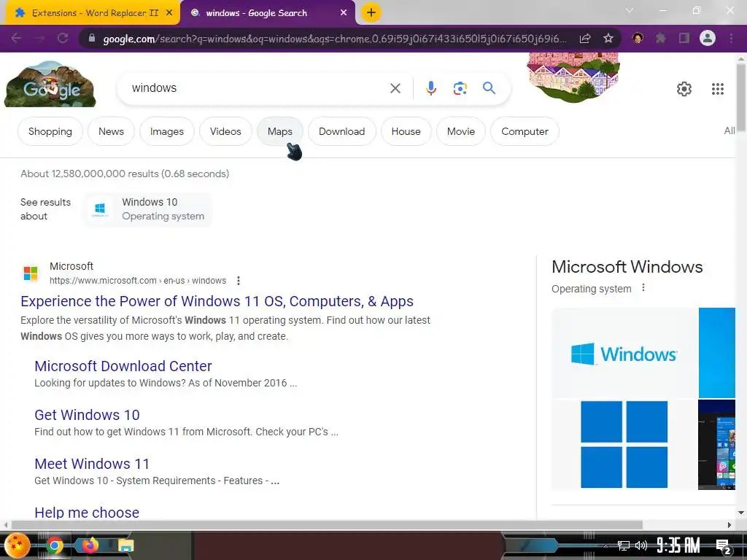Open the Meet Windows 11 link
This screenshot has width=747, height=560.
click(92, 464)
